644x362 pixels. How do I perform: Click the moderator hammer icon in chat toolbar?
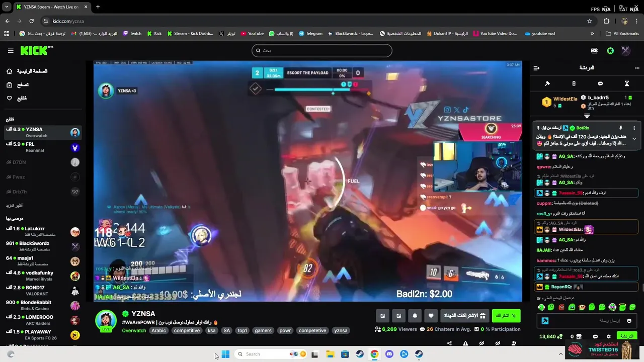[x=547, y=83]
